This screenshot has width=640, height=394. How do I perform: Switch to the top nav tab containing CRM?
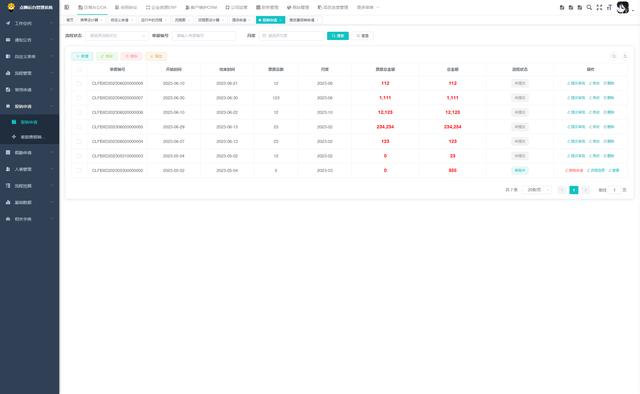pyautogui.click(x=201, y=7)
